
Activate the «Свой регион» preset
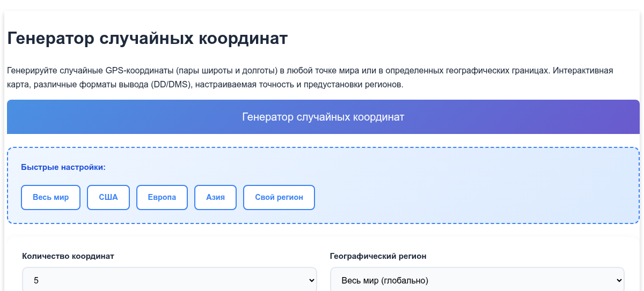point(279,197)
